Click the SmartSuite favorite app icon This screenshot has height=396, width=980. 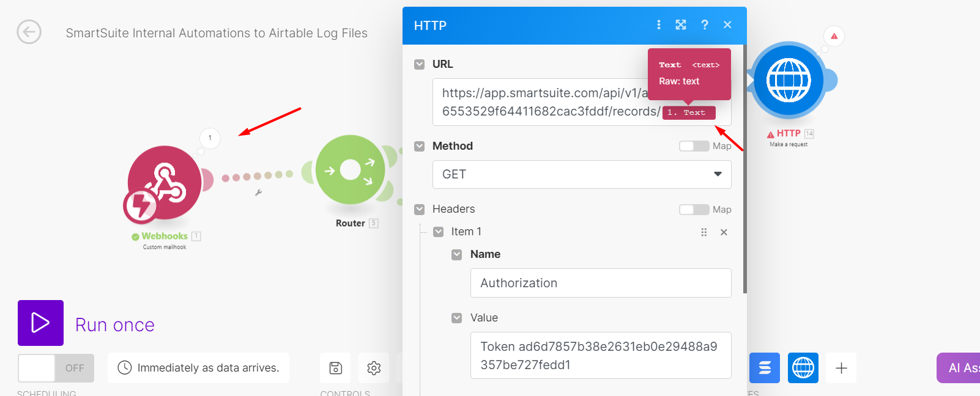[765, 368]
